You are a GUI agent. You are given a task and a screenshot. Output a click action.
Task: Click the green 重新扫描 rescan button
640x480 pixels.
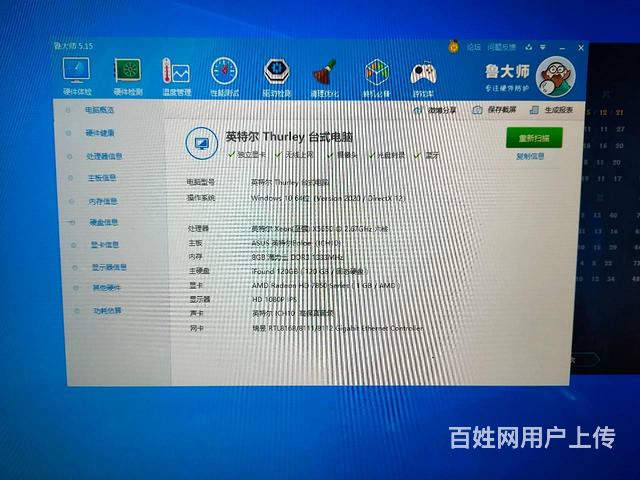[x=534, y=138]
